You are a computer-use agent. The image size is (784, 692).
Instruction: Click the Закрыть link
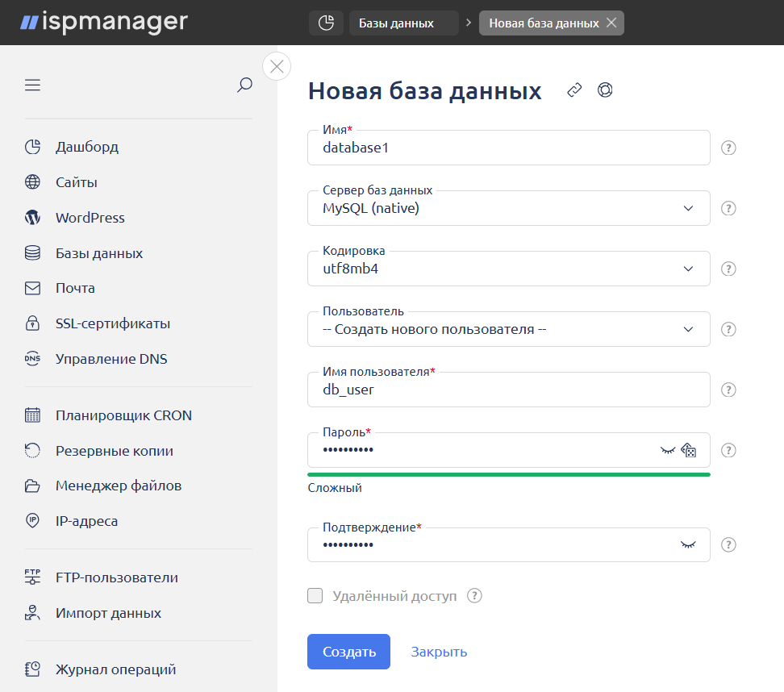[439, 652]
